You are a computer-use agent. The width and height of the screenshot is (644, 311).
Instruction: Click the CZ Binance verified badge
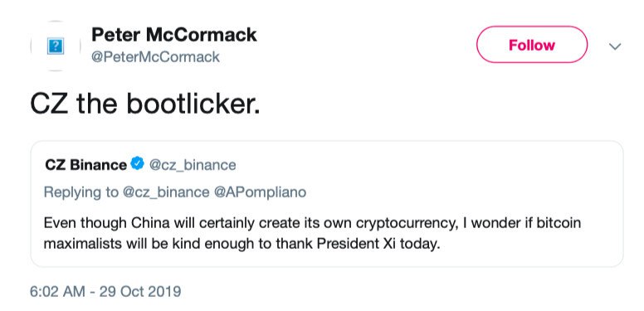pos(137,163)
